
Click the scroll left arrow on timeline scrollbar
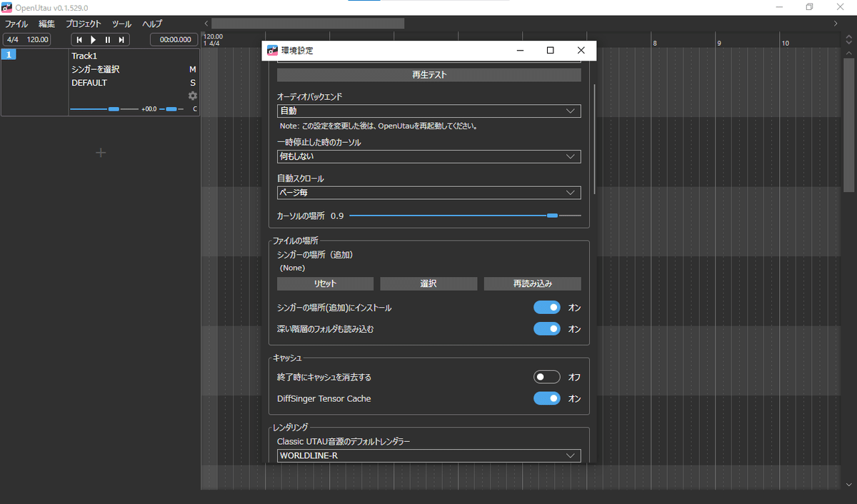[206, 24]
